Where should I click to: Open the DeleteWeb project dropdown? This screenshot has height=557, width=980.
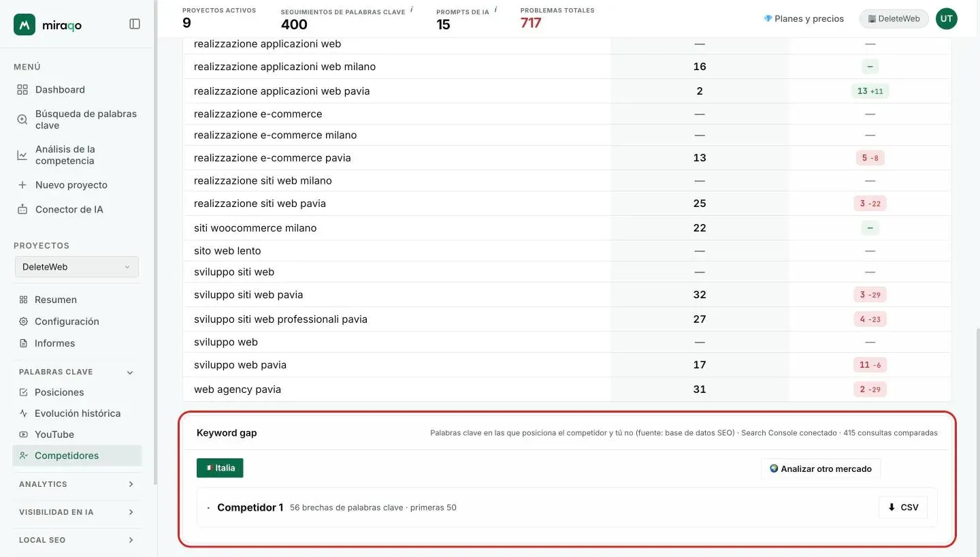(76, 267)
